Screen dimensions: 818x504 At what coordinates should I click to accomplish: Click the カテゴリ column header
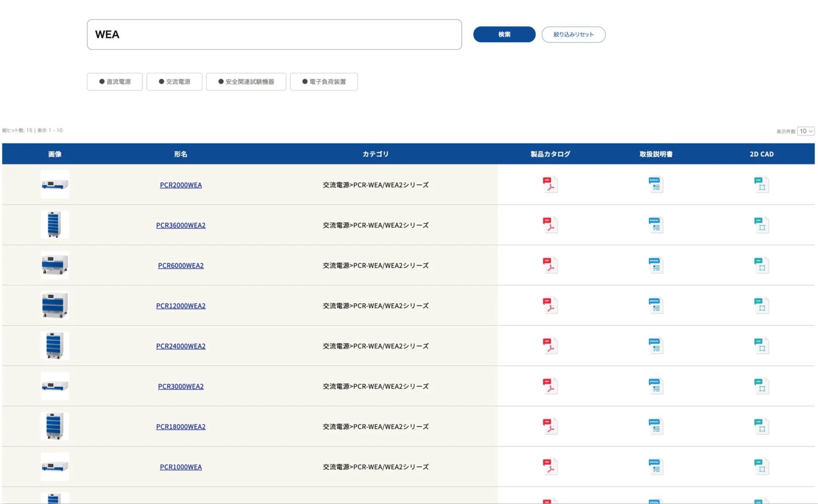[x=376, y=154]
